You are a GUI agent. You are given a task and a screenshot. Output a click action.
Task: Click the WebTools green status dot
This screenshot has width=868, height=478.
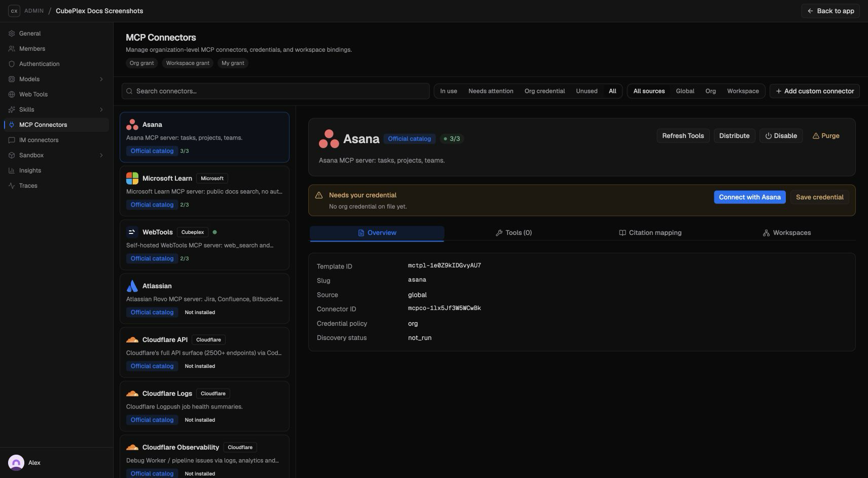[214, 232]
